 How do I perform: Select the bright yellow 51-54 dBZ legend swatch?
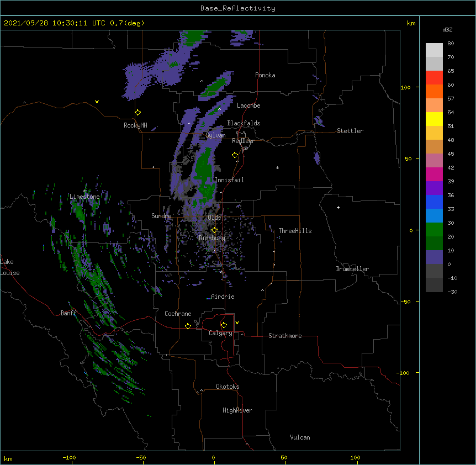[x=434, y=119]
